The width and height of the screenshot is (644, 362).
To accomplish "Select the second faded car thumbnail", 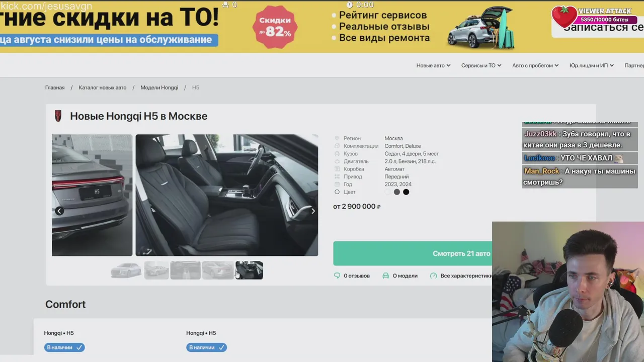I will (156, 270).
